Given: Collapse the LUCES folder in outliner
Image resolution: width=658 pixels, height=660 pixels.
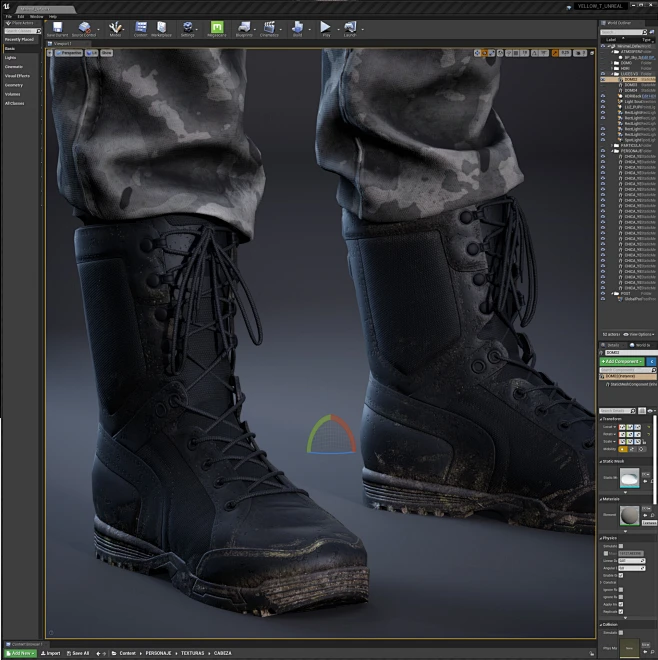Looking at the screenshot, I should tap(612, 74).
